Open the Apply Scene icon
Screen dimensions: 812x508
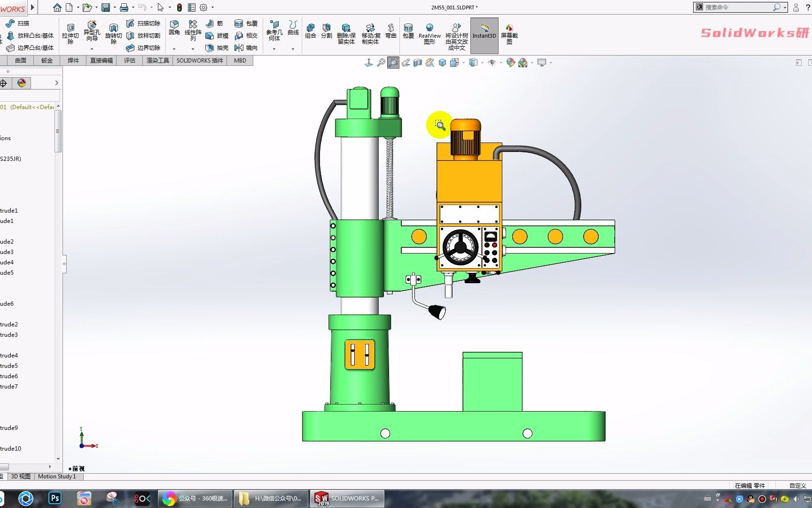[523, 63]
